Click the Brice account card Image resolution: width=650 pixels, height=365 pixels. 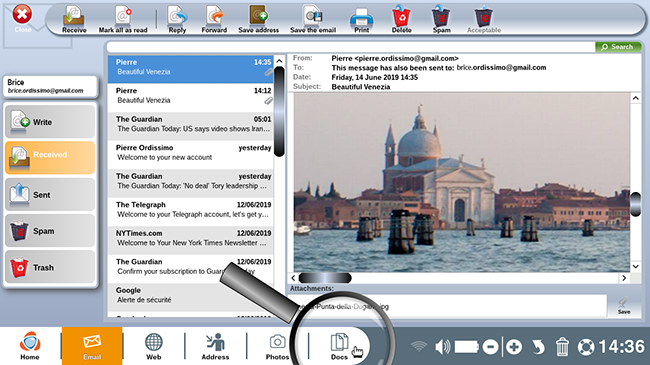click(x=50, y=86)
